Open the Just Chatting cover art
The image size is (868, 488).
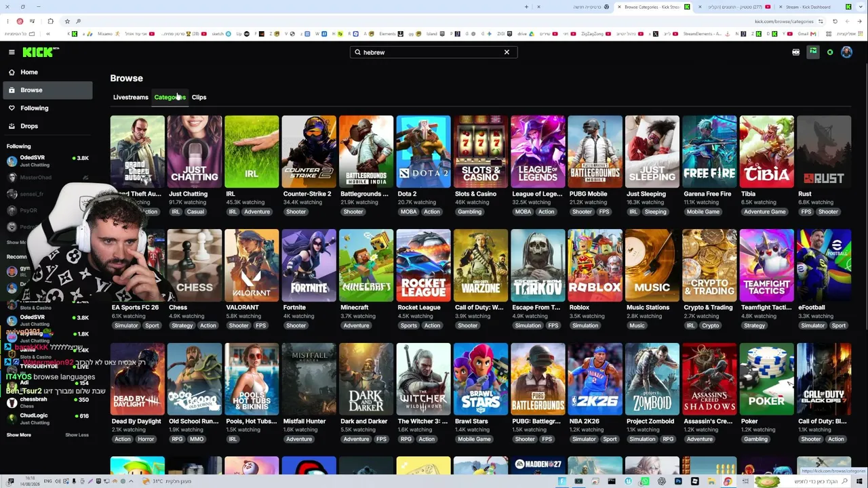point(195,152)
